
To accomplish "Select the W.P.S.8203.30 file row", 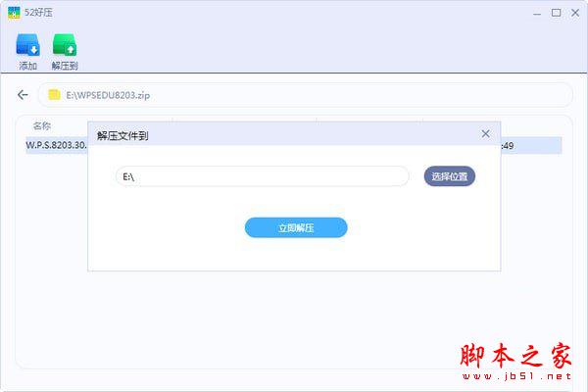I will (294, 145).
